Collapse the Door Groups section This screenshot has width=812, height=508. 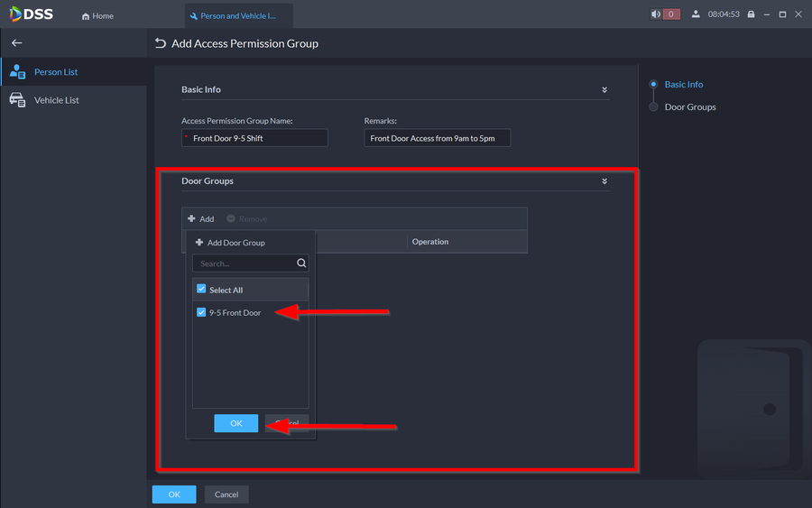click(604, 181)
